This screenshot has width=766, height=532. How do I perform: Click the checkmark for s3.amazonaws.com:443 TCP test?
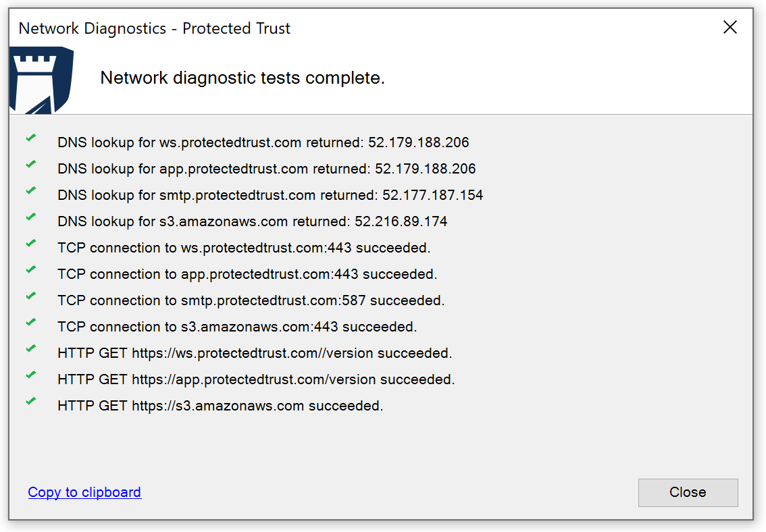30,322
